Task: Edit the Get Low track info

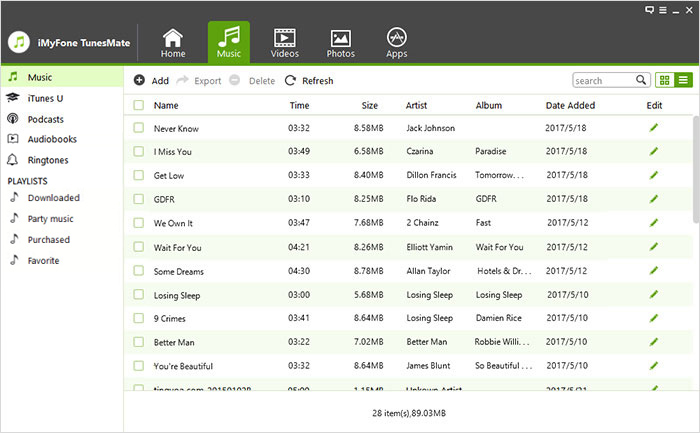Action: [x=654, y=175]
